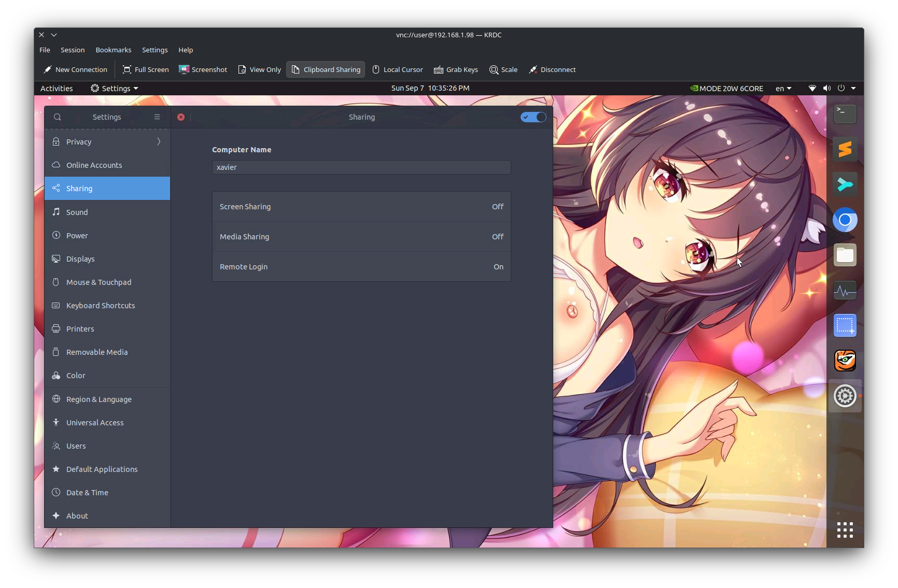Toggle Local Cursor option
The height and width of the screenshot is (588, 898).
(x=398, y=69)
